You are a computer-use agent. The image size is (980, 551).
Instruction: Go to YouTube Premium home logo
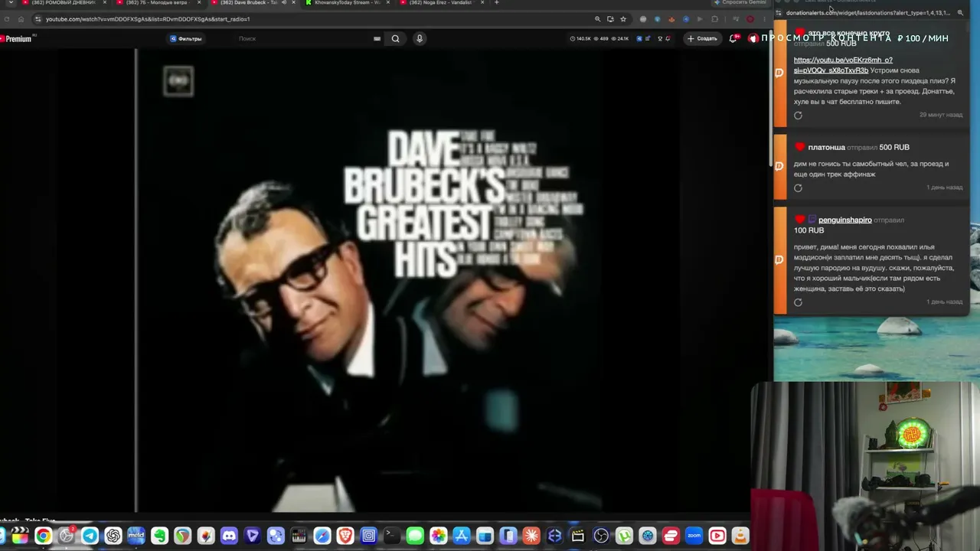click(16, 38)
